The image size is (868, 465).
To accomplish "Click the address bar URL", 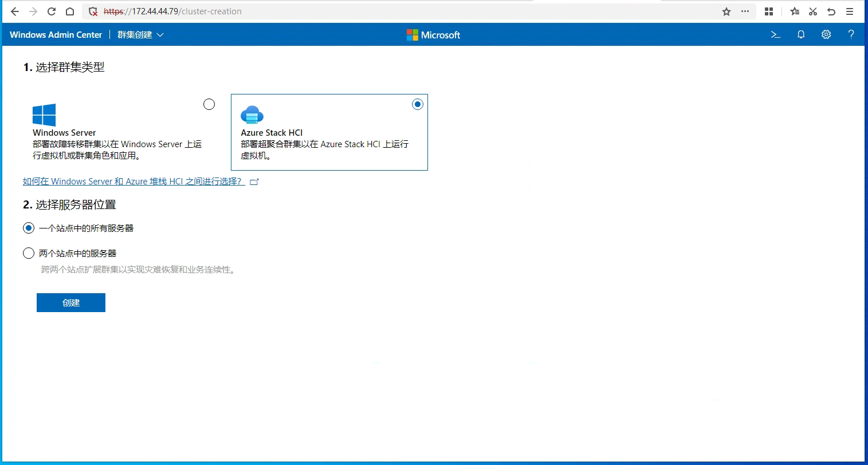I will (172, 11).
